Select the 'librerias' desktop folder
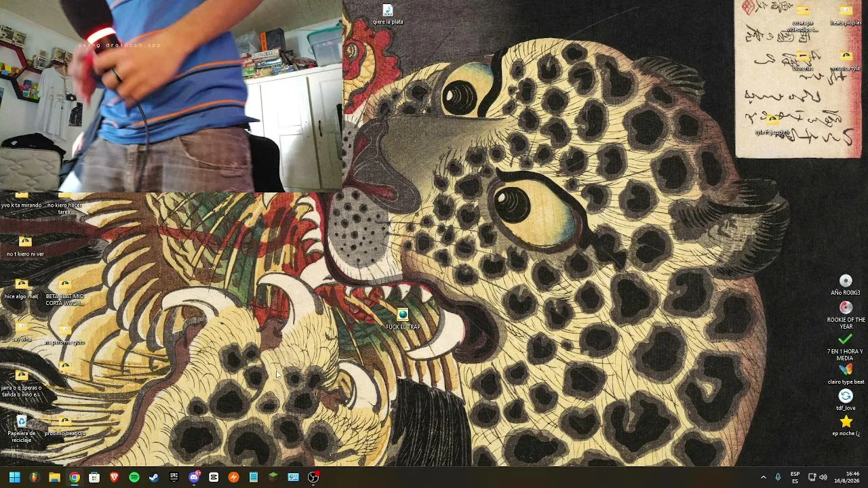The height and width of the screenshot is (488, 868). [x=803, y=61]
